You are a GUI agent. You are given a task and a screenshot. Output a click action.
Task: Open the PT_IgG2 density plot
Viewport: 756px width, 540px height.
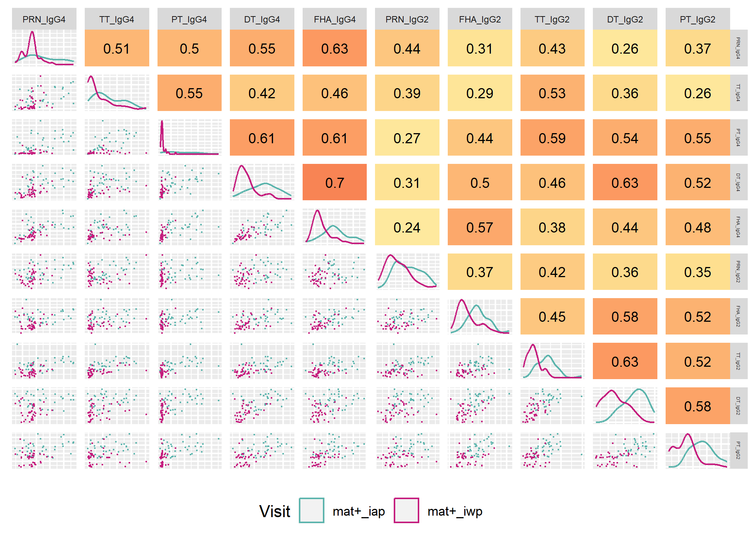tap(697, 450)
